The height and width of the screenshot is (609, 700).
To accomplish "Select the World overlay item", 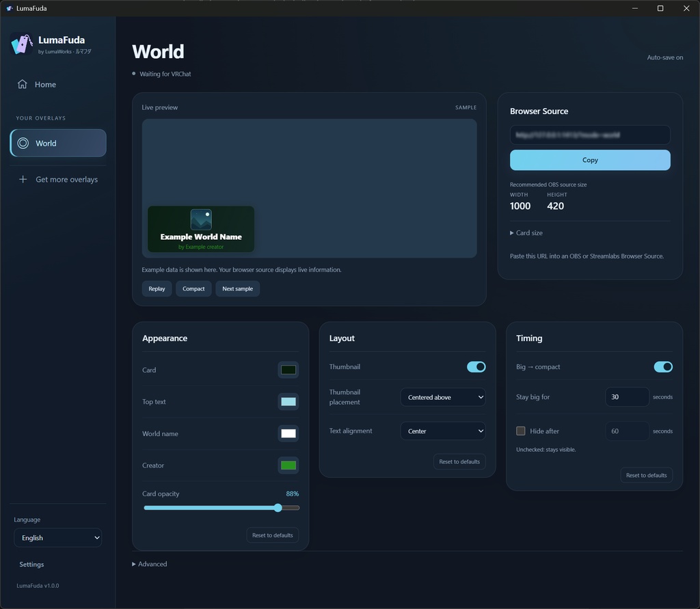I will 58,143.
